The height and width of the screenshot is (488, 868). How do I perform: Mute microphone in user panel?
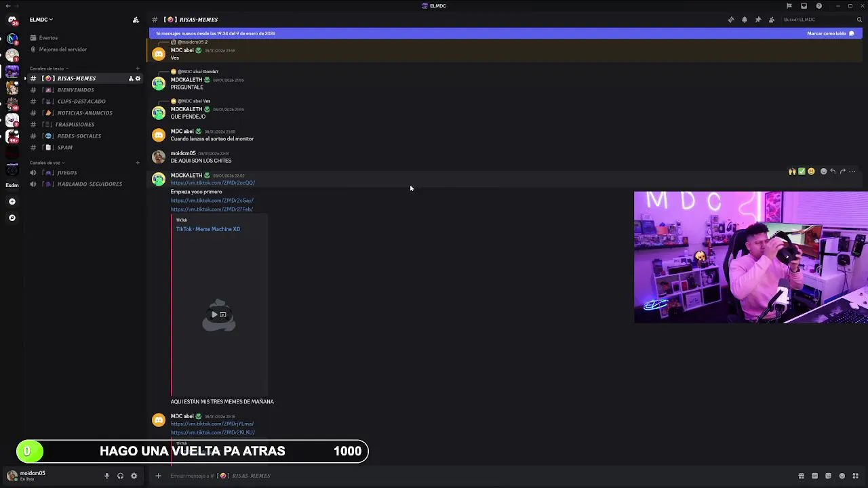pyautogui.click(x=106, y=476)
